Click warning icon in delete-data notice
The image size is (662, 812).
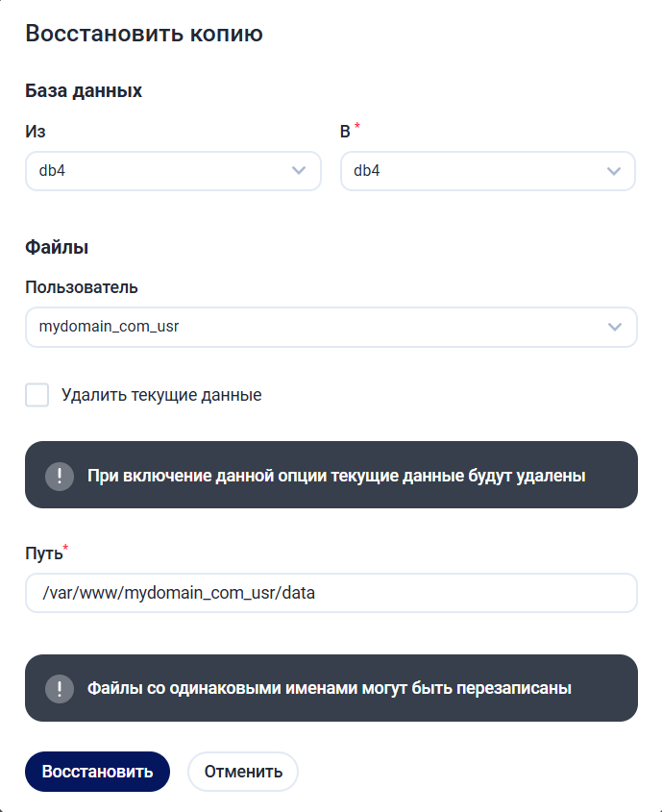pyautogui.click(x=60, y=476)
